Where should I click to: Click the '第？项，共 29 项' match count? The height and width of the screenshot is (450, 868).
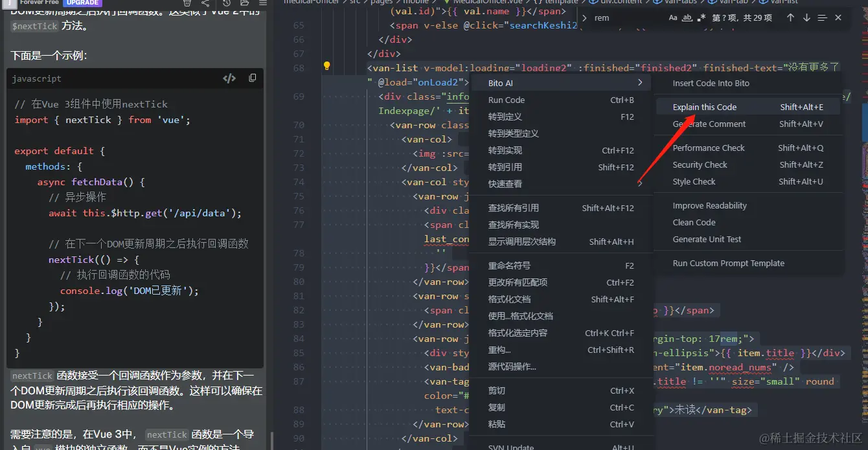click(x=742, y=18)
